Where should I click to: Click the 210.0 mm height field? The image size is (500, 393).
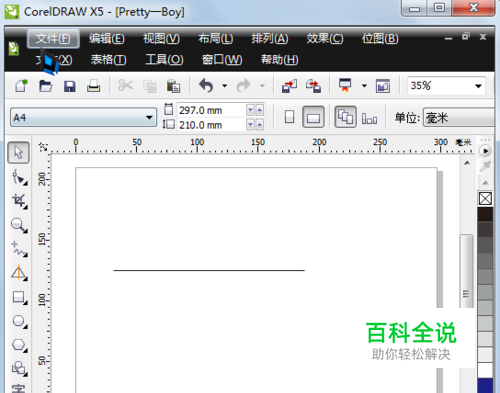point(211,125)
